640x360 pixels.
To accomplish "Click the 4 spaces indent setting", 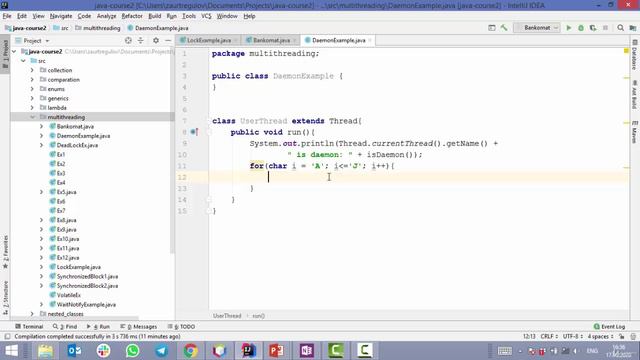I will point(600,336).
